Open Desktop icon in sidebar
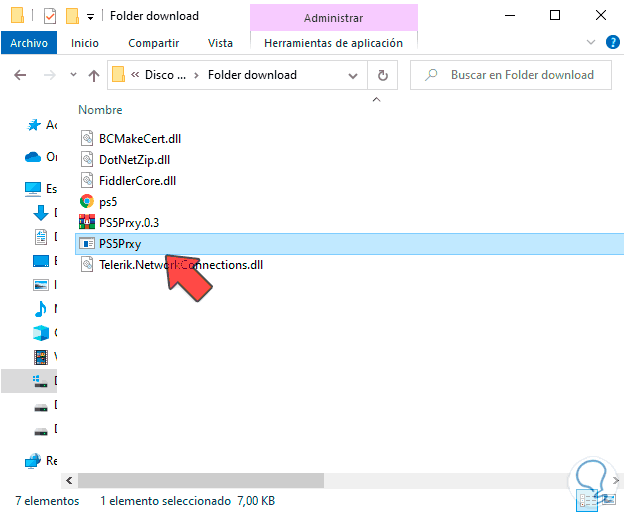 coord(41,261)
